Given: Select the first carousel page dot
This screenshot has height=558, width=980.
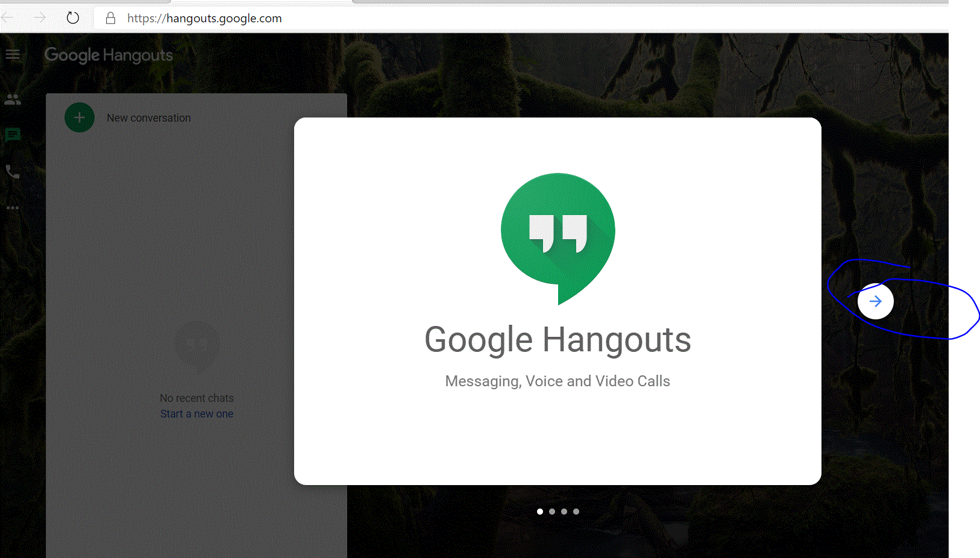Looking at the screenshot, I should click(540, 512).
